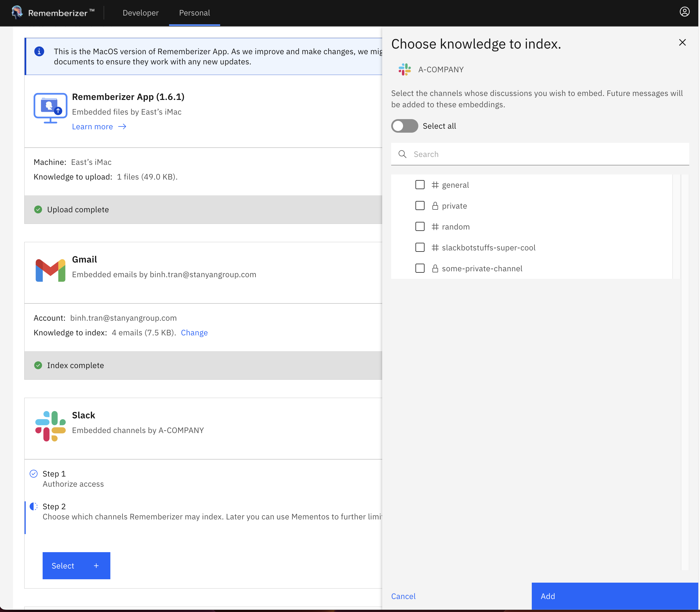Click the Cancel link
This screenshot has width=700, height=612.
[x=403, y=596]
